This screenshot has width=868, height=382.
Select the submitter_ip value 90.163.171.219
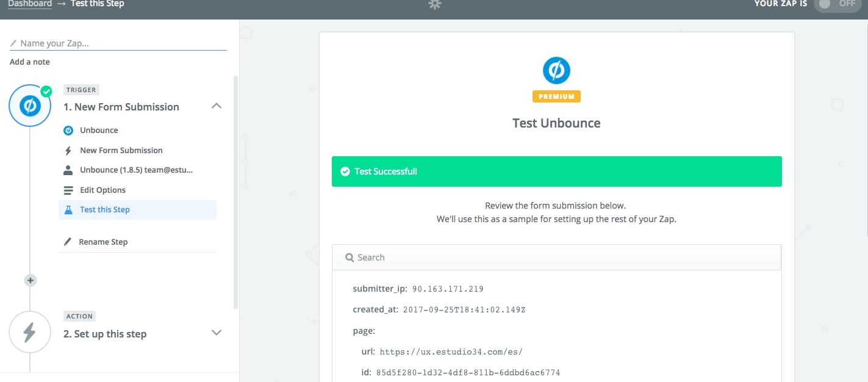click(448, 289)
